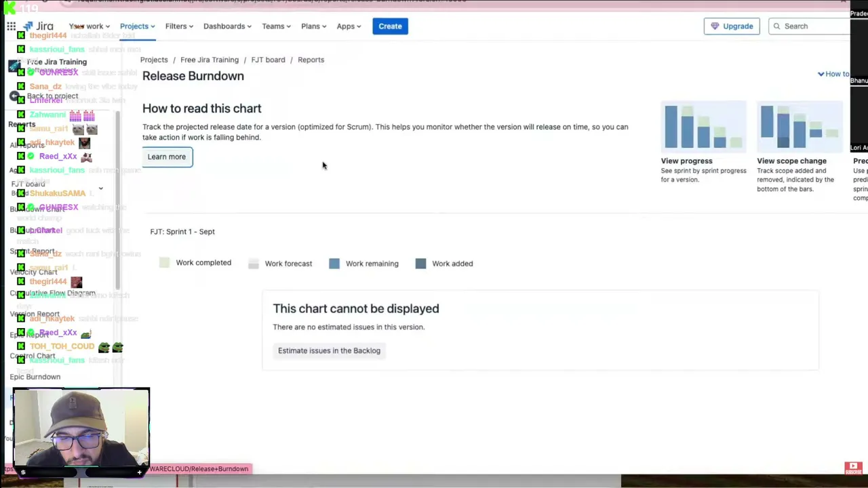
Task: Open the Burnup Chart report
Action: pyautogui.click(x=33, y=230)
